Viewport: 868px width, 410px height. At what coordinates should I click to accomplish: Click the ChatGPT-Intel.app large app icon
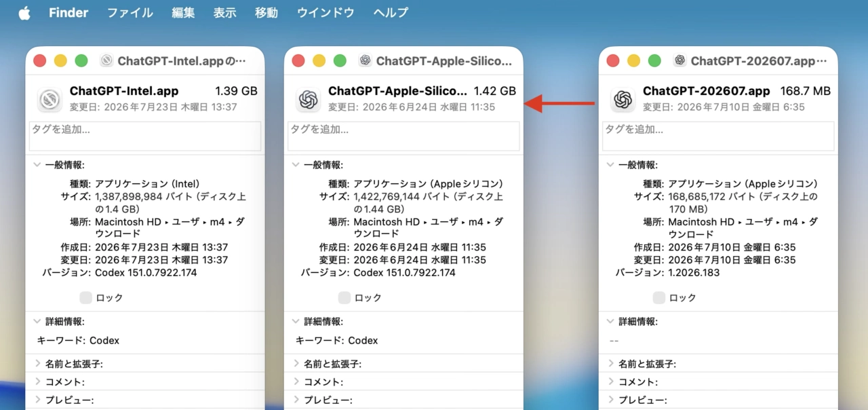(x=50, y=100)
